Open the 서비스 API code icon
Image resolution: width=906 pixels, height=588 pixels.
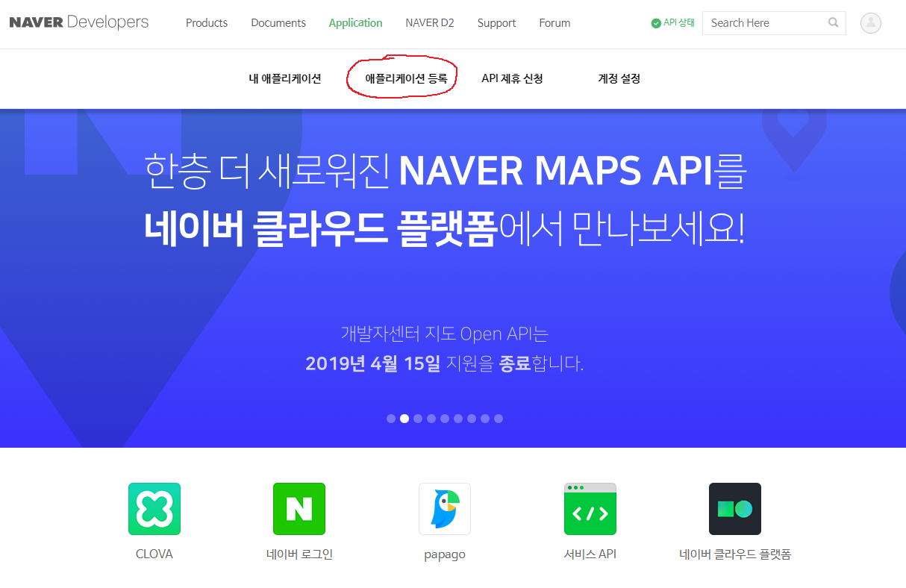(590, 509)
